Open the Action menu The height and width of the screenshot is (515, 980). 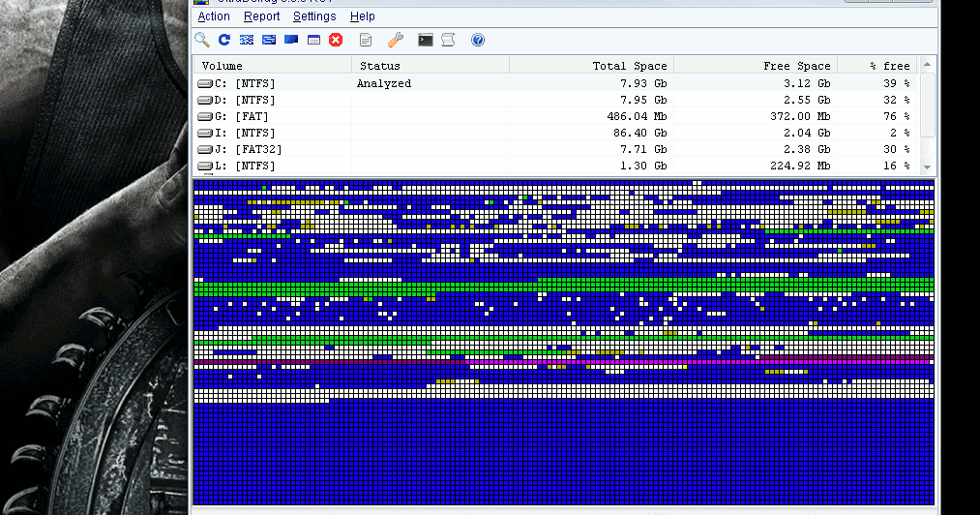[214, 16]
